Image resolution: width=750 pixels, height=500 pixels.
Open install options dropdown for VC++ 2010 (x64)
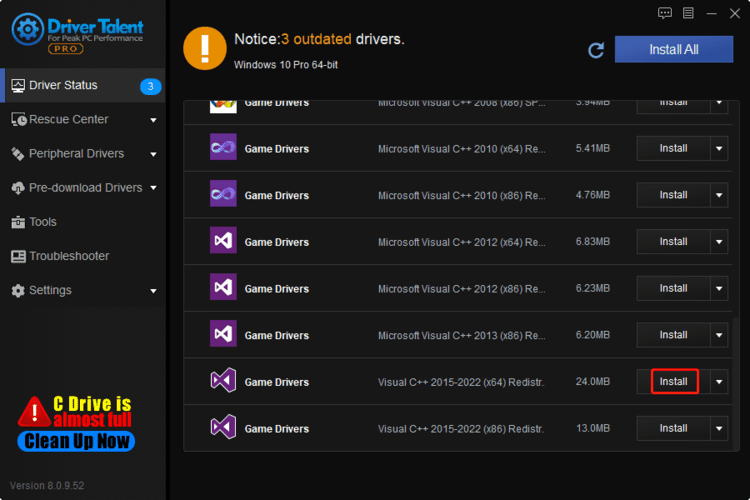coord(719,148)
